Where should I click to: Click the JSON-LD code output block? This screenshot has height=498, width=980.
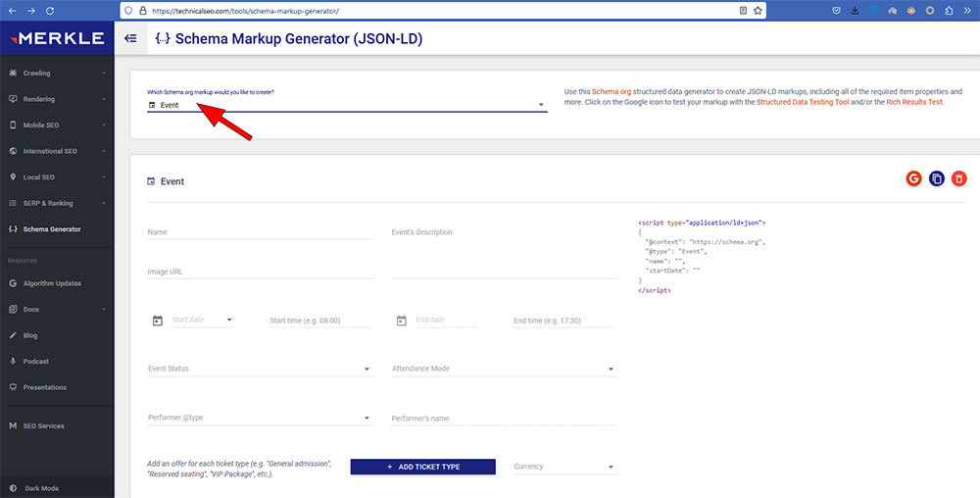pos(702,256)
